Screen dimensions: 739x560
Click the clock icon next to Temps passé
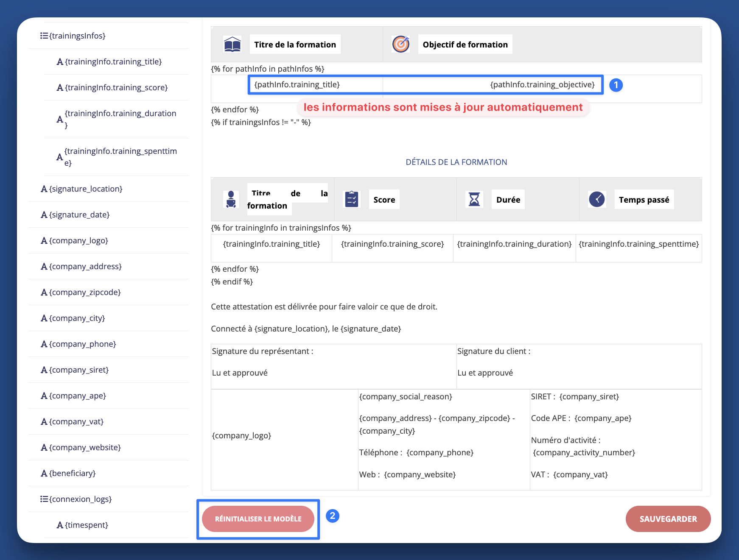pos(596,199)
